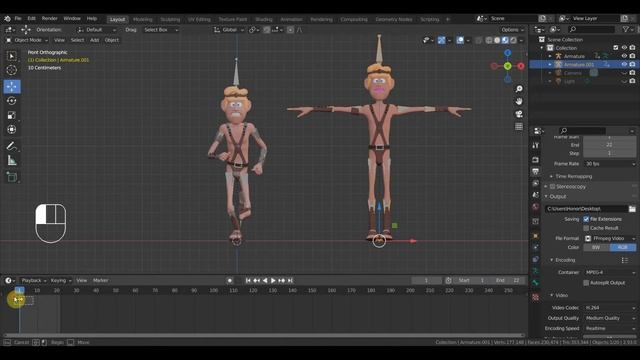Image resolution: width=640 pixels, height=360 pixels.
Task: Select the Annotate tool in the toolbar
Action: pos(11,146)
